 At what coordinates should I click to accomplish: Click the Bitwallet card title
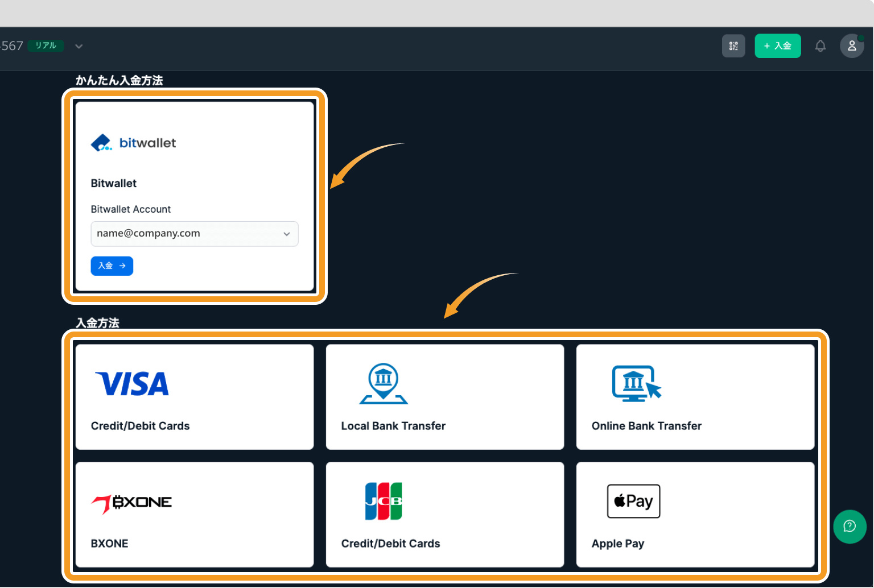(114, 184)
